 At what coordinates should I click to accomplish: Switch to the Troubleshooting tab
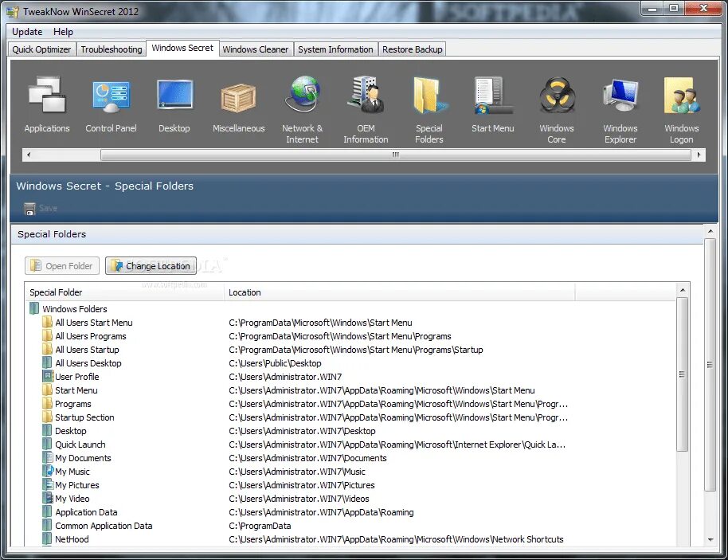pos(112,49)
